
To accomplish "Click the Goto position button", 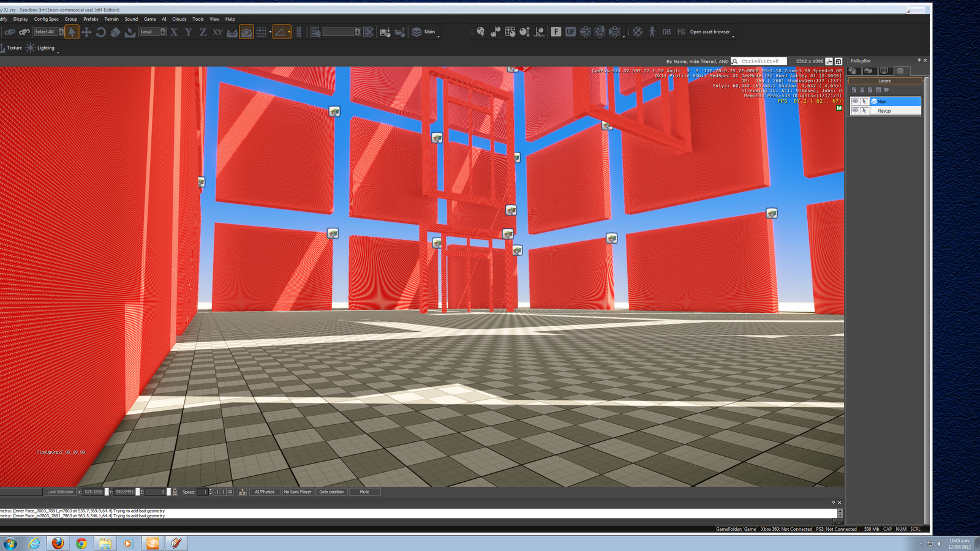I will [x=331, y=492].
